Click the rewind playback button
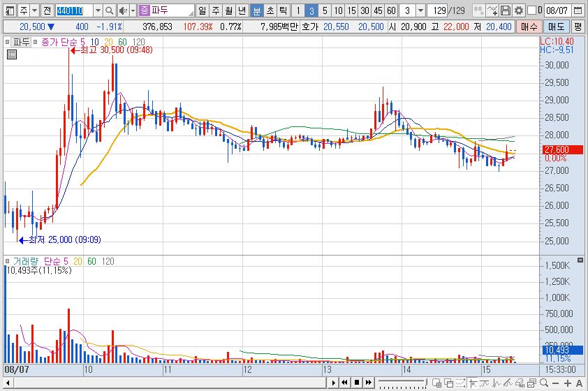Viewport: 588px width, 391px height. [x=344, y=383]
